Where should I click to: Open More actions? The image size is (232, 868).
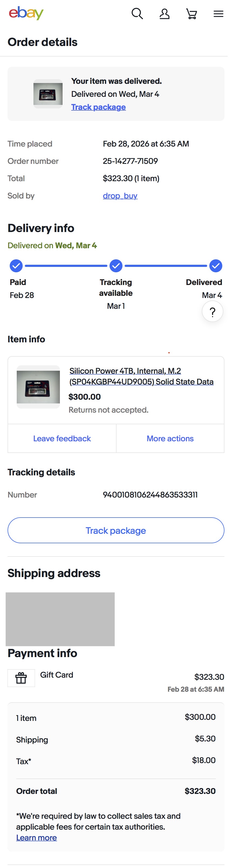[170, 438]
